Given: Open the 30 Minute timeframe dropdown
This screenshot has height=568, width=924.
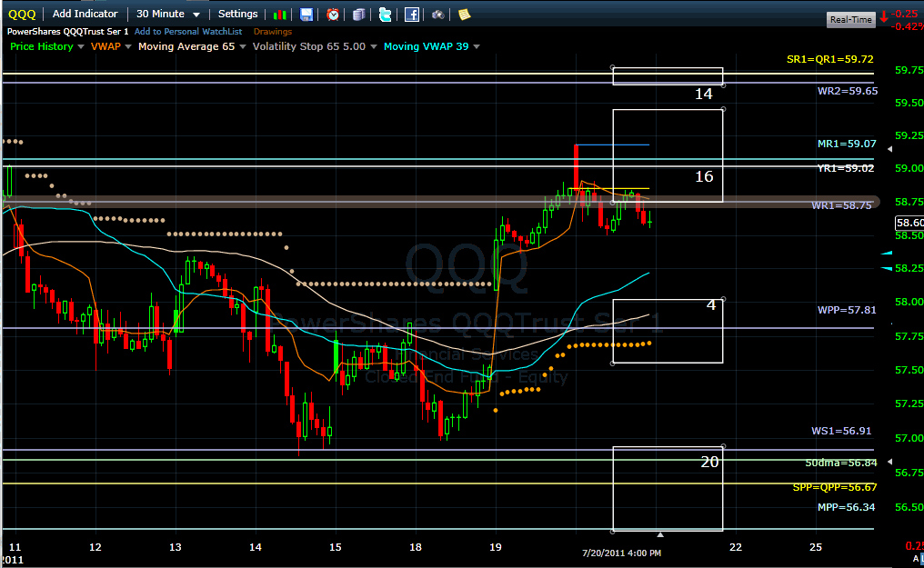Looking at the screenshot, I should [168, 14].
